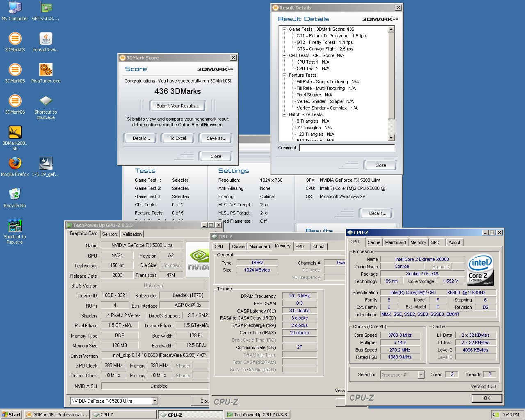Collapse the Batch Size Tests tree node
The image size is (525, 420).
284,114
